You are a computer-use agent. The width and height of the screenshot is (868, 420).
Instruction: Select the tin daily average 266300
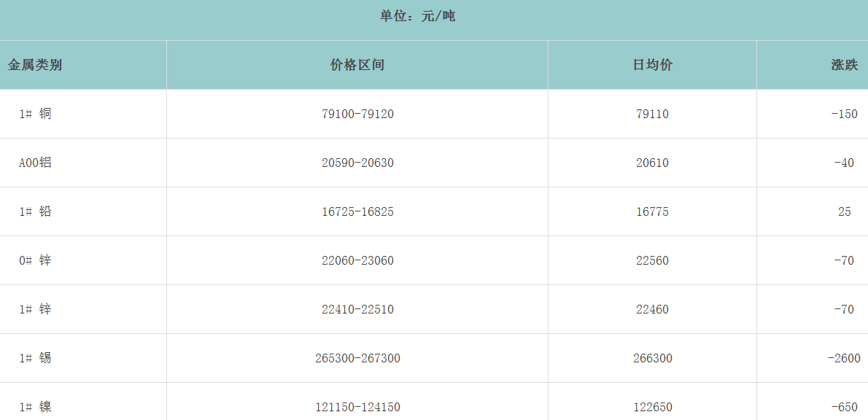(x=652, y=358)
